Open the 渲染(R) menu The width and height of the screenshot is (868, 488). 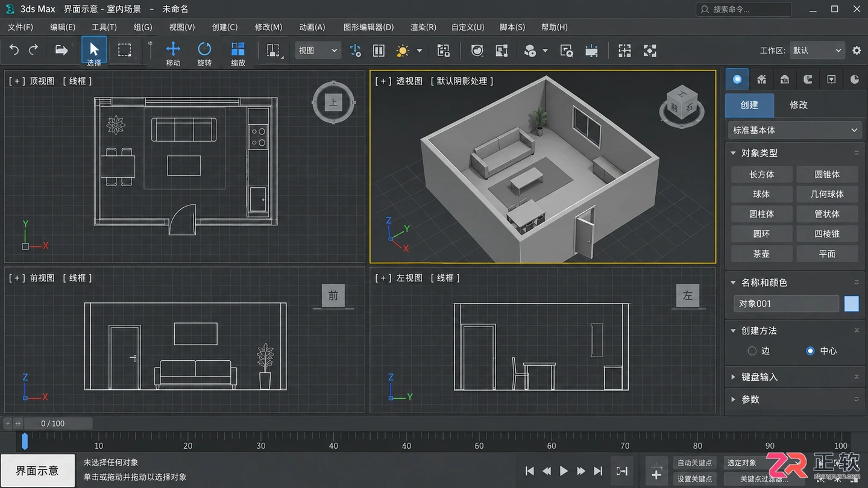[x=423, y=27]
